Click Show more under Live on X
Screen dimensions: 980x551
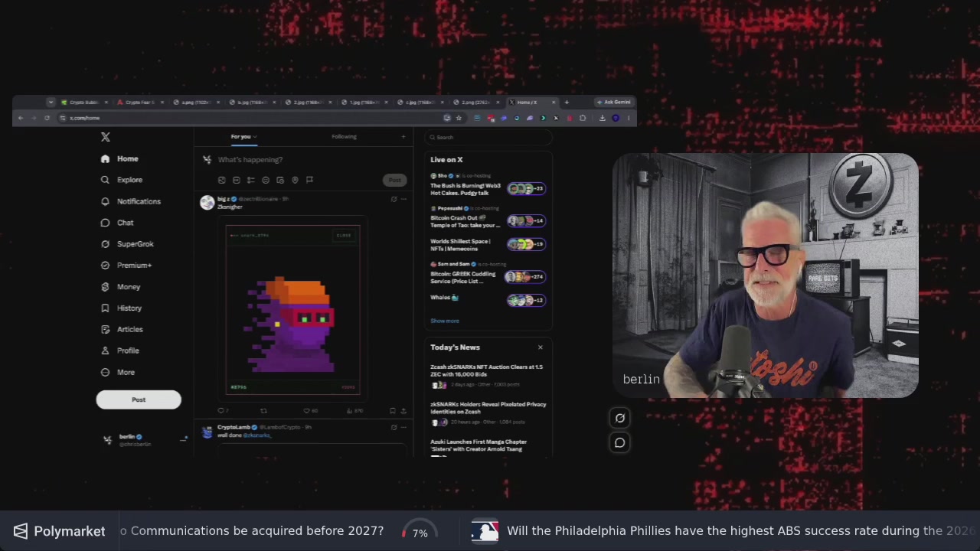445,321
